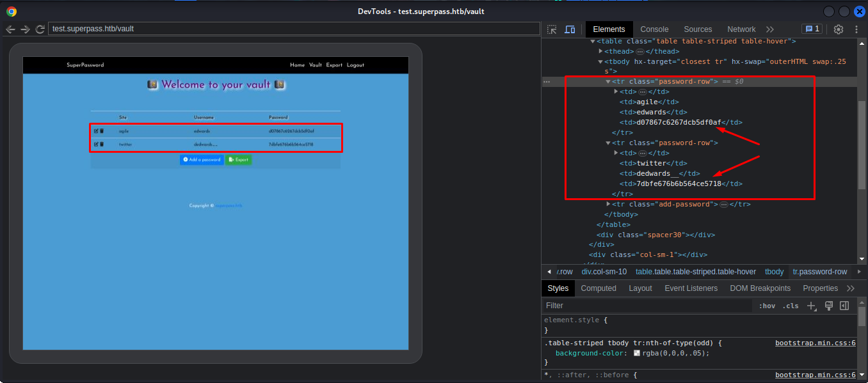The height and width of the screenshot is (383, 868).
Task: Expand the thead element node
Action: coord(600,51)
